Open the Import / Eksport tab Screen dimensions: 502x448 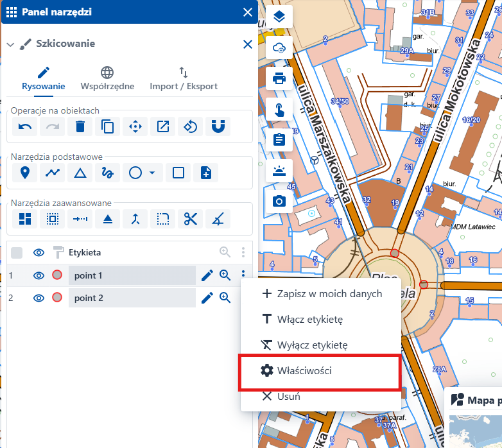click(x=184, y=79)
